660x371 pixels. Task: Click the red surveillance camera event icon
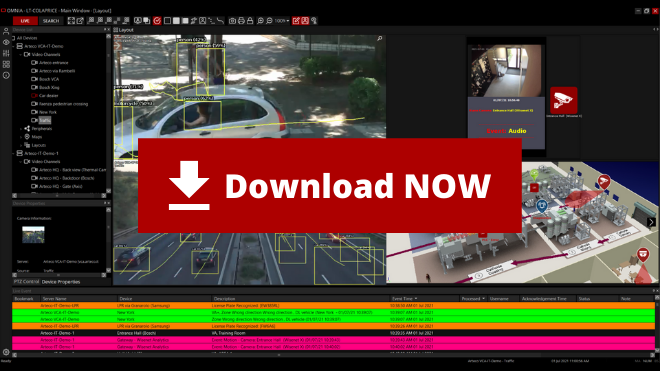564,100
